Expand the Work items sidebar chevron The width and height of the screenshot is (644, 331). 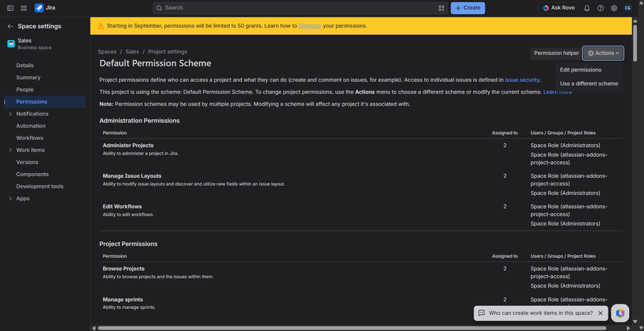(10, 150)
